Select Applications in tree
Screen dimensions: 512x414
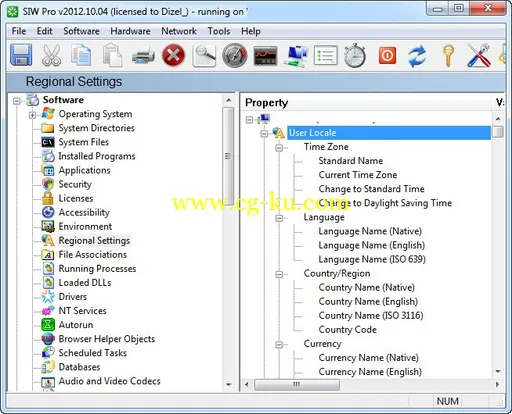point(84,170)
